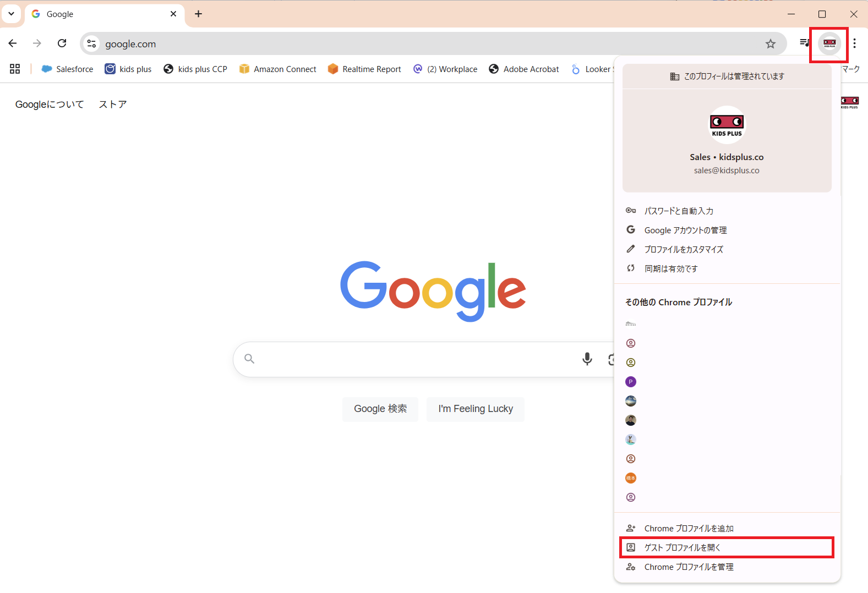Open Google アカウントの管理
Image resolution: width=868 pixels, height=593 pixels.
(727, 230)
